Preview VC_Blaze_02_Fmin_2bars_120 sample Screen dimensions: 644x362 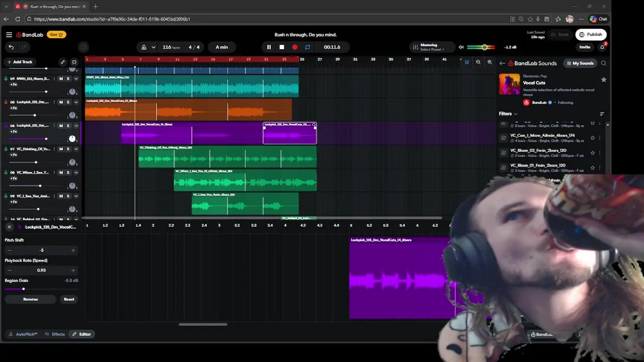coord(504,152)
